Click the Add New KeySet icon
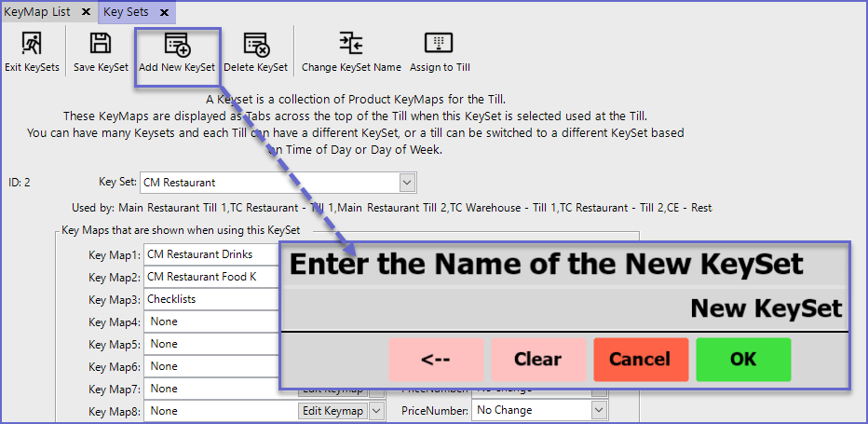This screenshot has height=424, width=868. pos(177,44)
